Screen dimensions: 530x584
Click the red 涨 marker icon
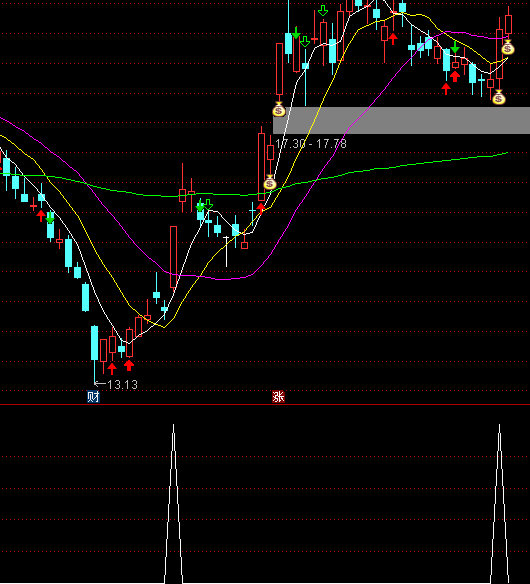(278, 397)
